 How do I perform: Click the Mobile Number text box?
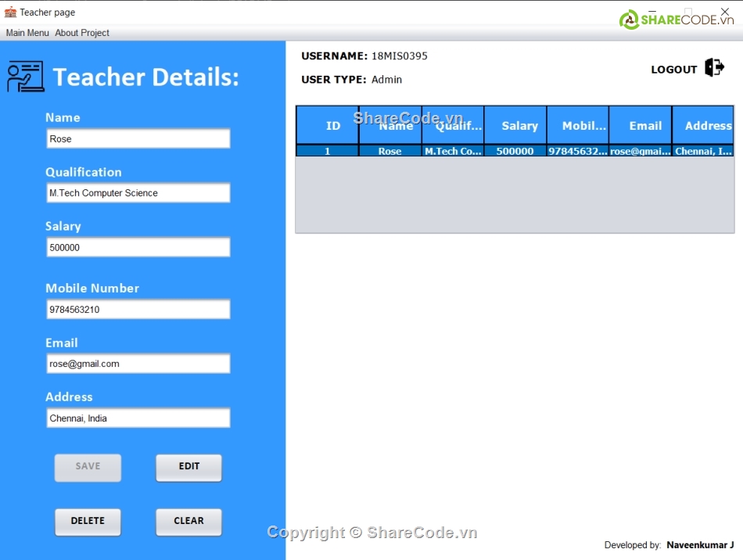tap(138, 310)
